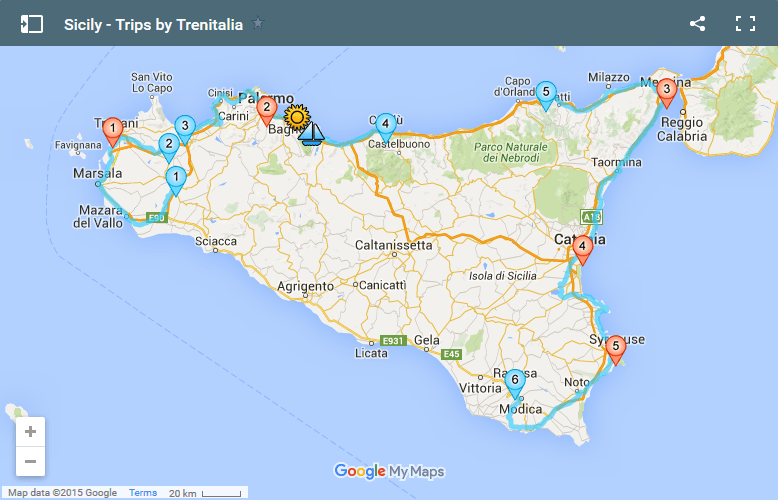This screenshot has height=500, width=778.
Task: Select blue marker 5 near Capo d'Orlando
Action: 545,94
